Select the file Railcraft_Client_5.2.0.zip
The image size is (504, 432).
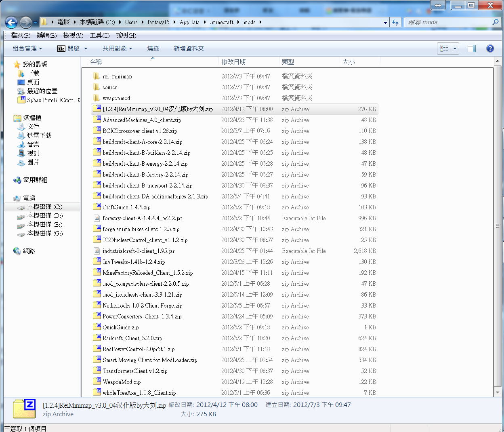pos(132,338)
